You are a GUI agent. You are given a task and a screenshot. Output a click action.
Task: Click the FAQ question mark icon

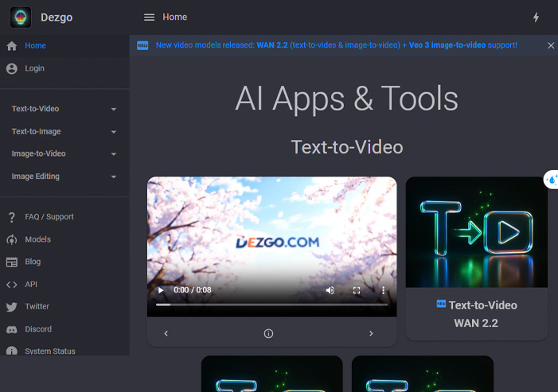(x=12, y=217)
